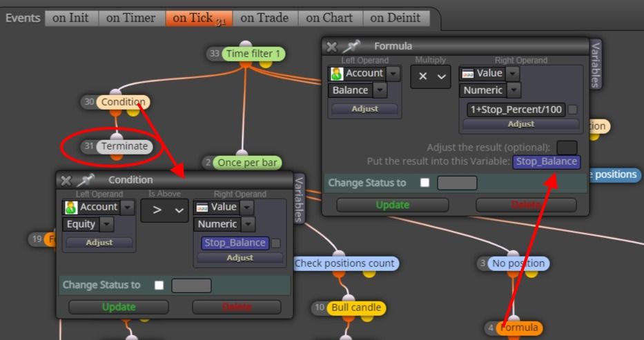Click Delete in the Formula panel
644x340 pixels.
click(x=526, y=205)
